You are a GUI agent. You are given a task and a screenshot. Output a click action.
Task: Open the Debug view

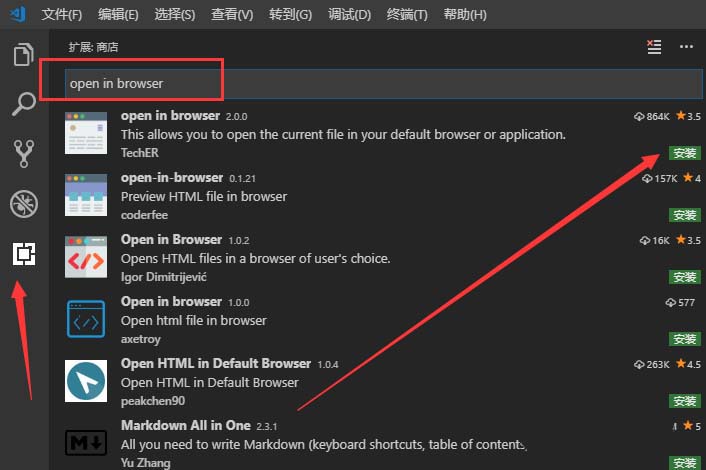pyautogui.click(x=23, y=204)
